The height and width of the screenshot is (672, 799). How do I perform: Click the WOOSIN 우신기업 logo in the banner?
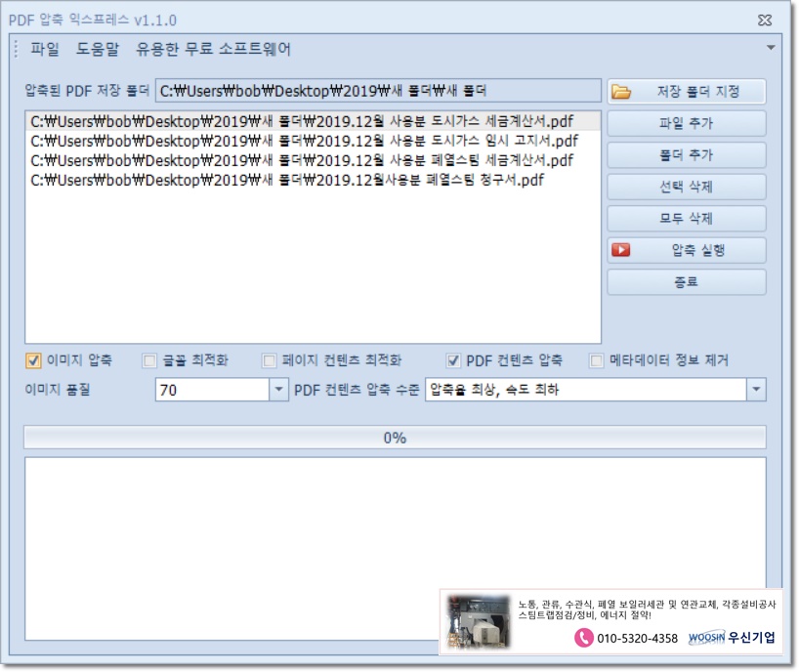click(x=732, y=638)
